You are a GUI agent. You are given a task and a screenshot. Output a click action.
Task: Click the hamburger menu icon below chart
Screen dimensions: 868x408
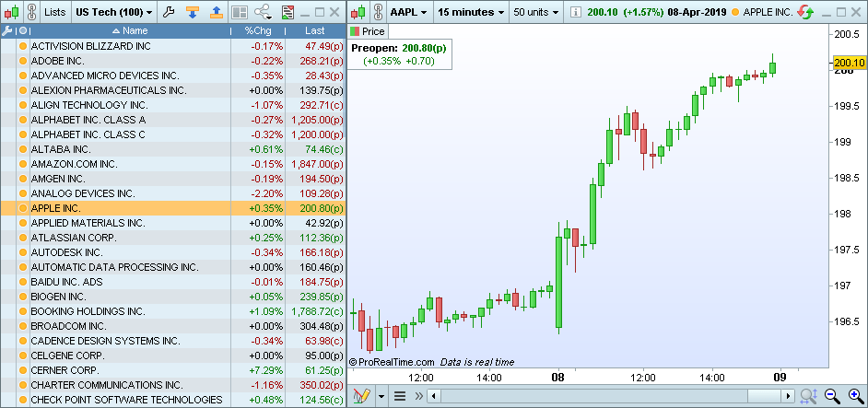tap(400, 396)
